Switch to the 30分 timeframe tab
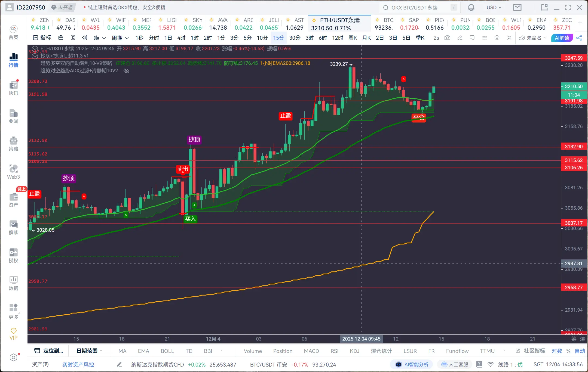Screen dimensions: 588x372 click(295, 38)
